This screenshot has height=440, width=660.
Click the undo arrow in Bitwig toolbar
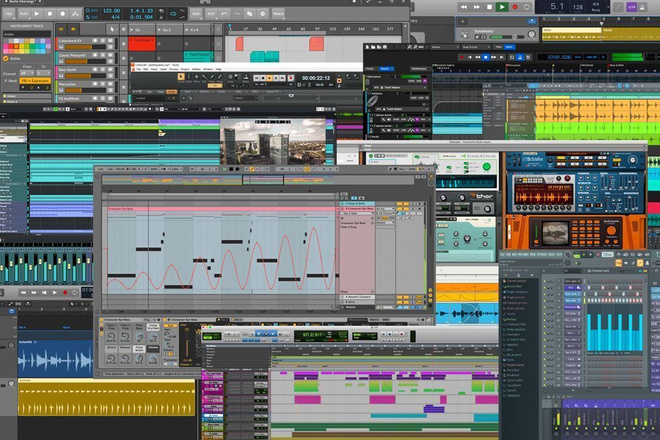pyautogui.click(x=224, y=13)
